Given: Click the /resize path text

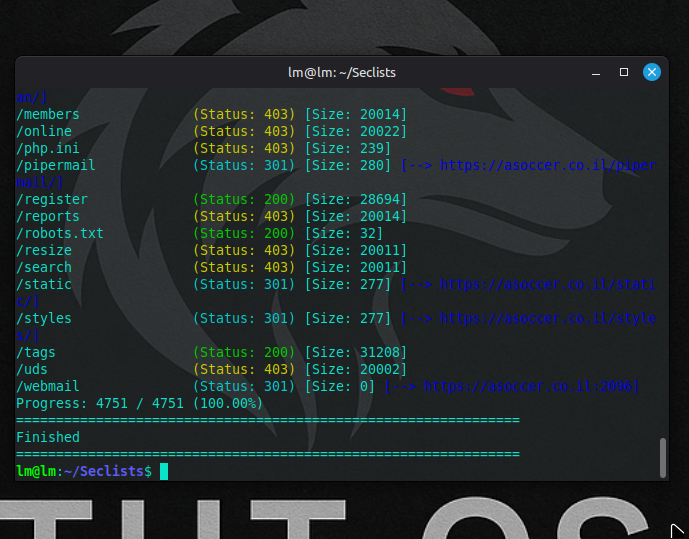Looking at the screenshot, I should click(44, 250).
